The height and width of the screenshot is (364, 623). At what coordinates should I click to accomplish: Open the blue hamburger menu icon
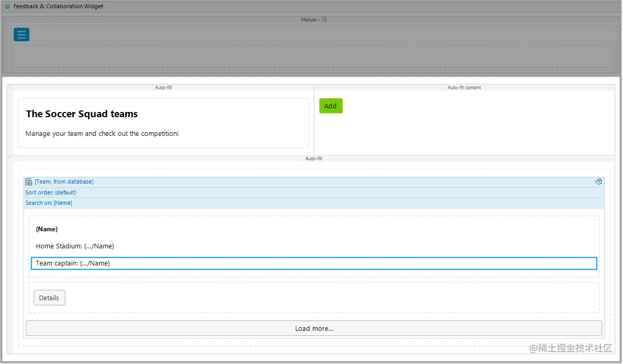point(21,35)
